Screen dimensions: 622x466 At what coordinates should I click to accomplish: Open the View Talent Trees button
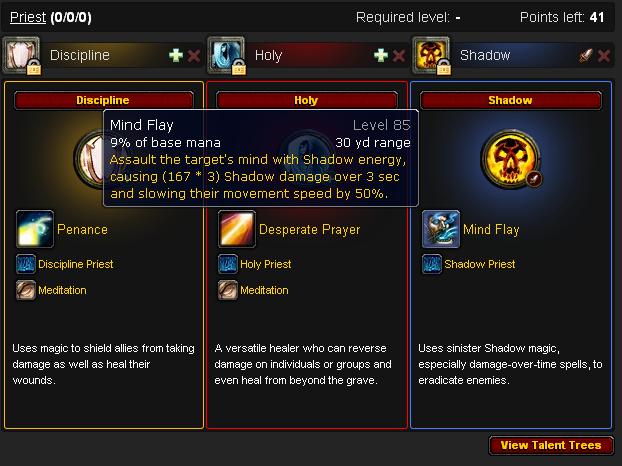point(551,445)
